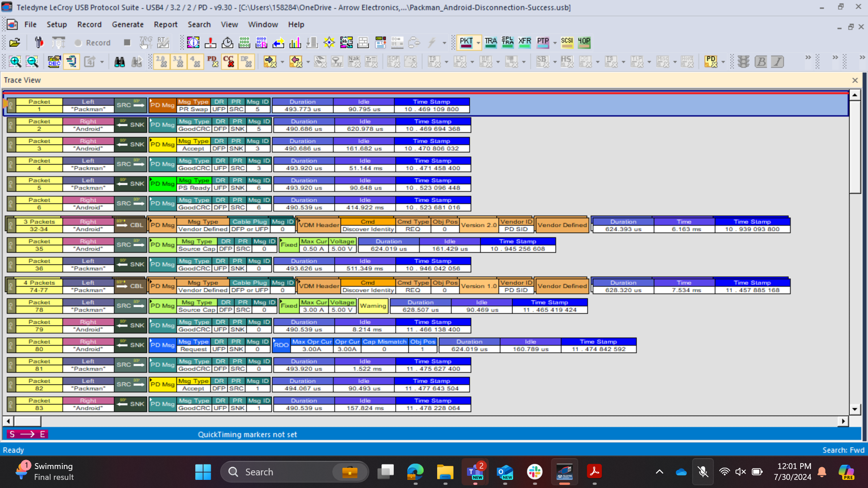
Task: Expand first toolbar overflow chevron
Action: pos(808,57)
